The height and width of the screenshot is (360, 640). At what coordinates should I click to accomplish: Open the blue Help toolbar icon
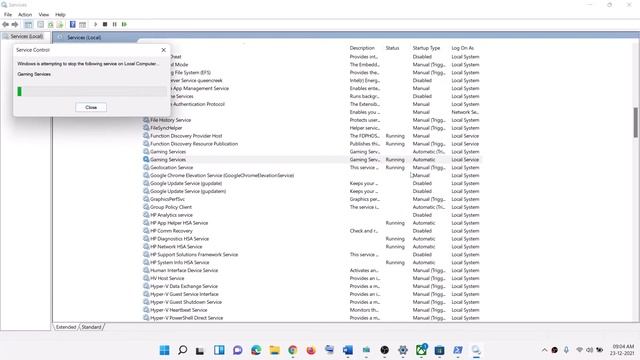[73, 24]
